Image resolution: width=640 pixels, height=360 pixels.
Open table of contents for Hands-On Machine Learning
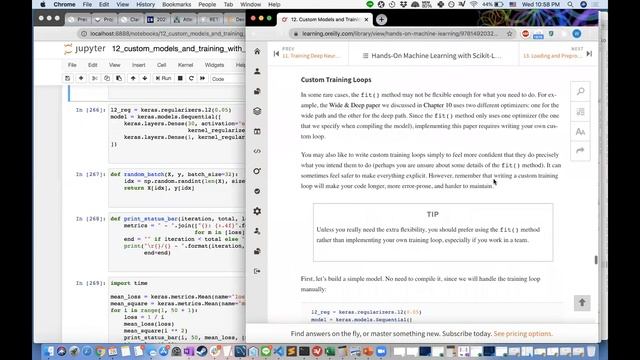(431, 56)
